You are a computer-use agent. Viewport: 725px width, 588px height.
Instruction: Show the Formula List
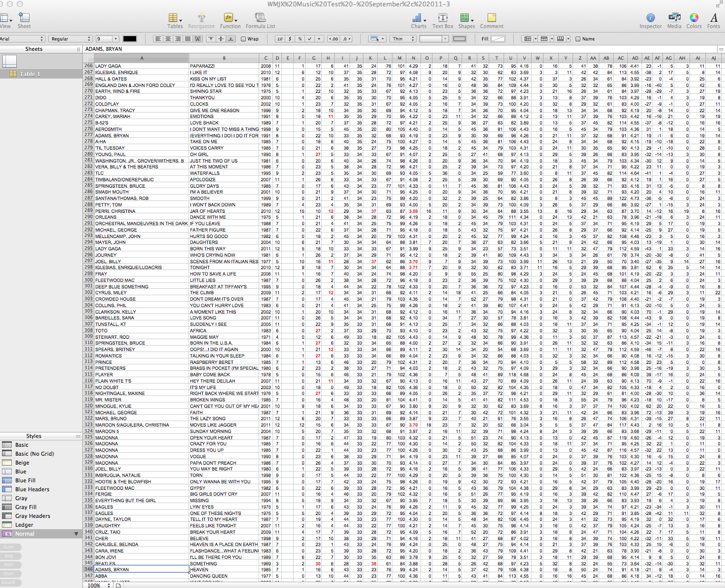coord(260,20)
